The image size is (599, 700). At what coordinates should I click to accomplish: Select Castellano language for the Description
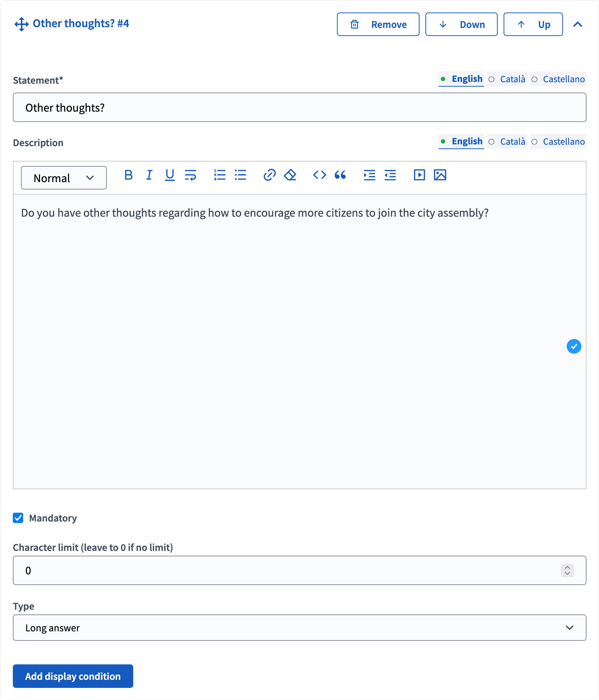point(558,141)
